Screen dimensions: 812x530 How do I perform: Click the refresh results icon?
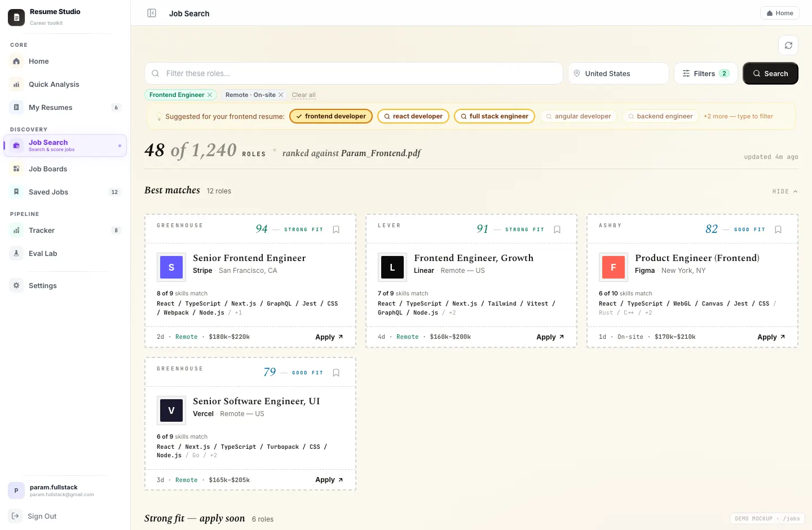pos(788,45)
